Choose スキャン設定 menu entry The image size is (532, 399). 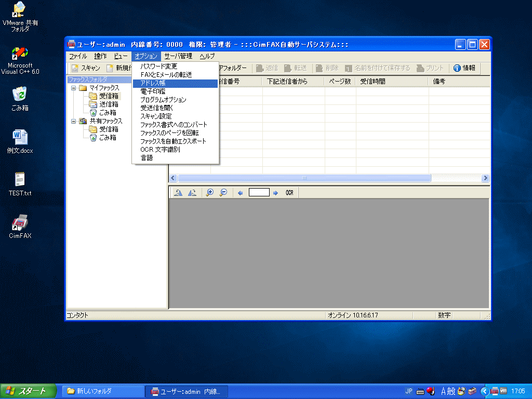click(175, 116)
